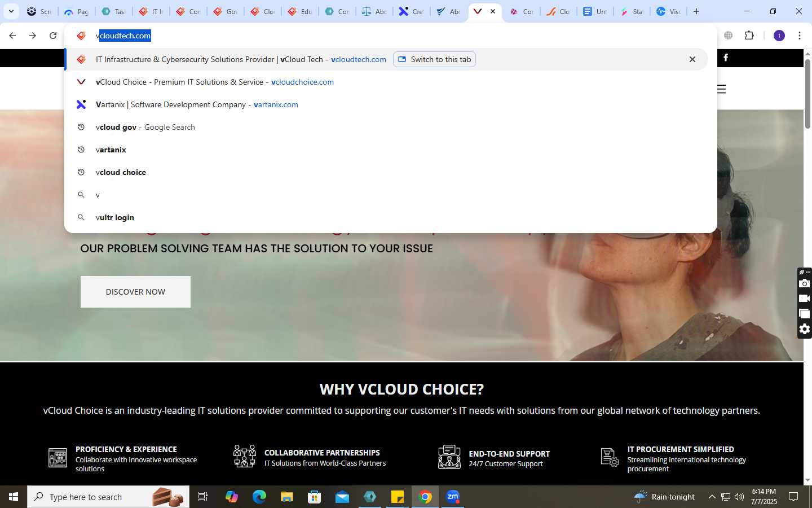Click the page vertical scrollbar thumb

point(807,93)
